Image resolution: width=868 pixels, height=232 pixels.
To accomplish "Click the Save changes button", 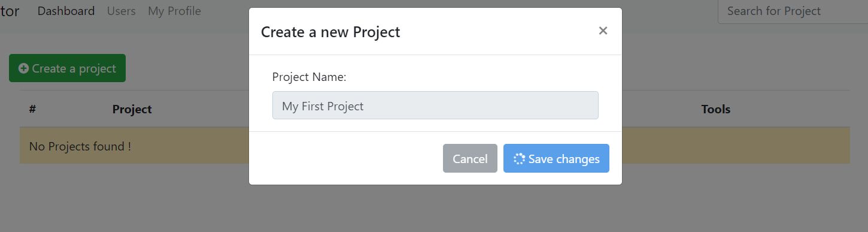I will (x=556, y=158).
